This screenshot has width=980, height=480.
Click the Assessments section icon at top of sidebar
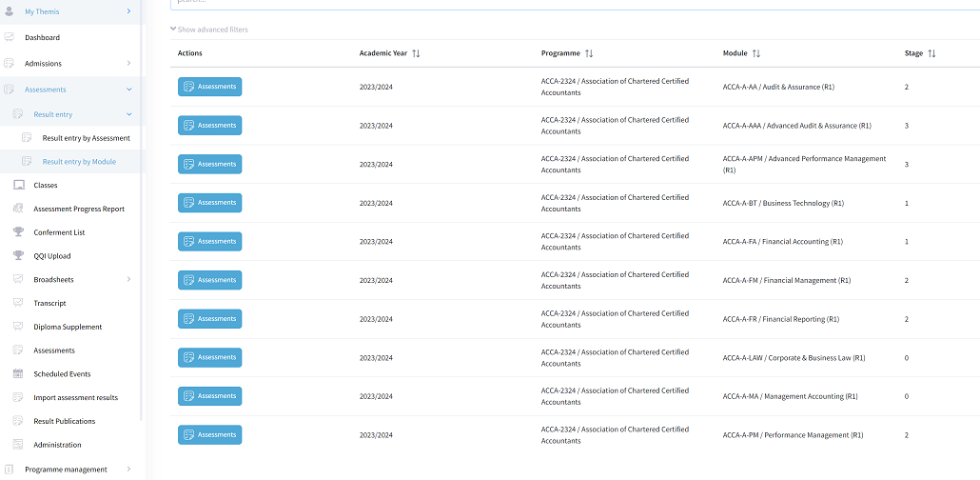coord(9,90)
